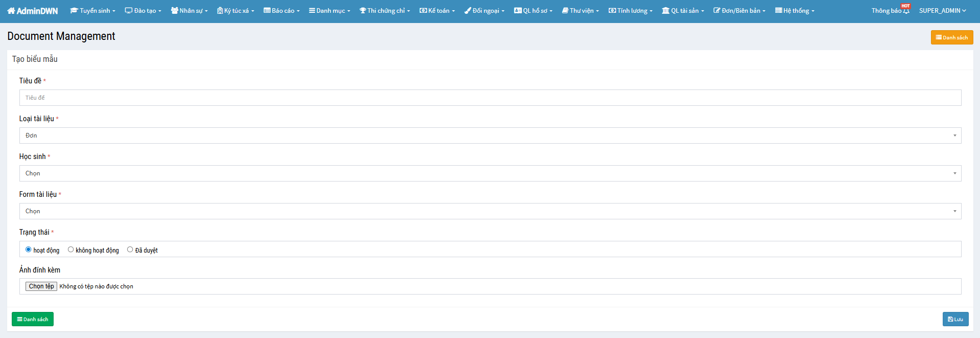Image resolution: width=980 pixels, height=338 pixels.
Task: Click the QL tài sản building icon
Action: pos(665,11)
